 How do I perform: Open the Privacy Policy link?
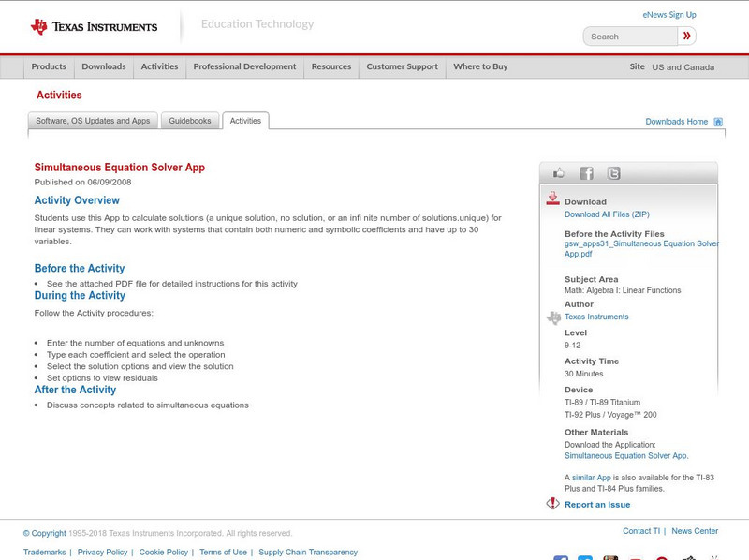coord(102,552)
